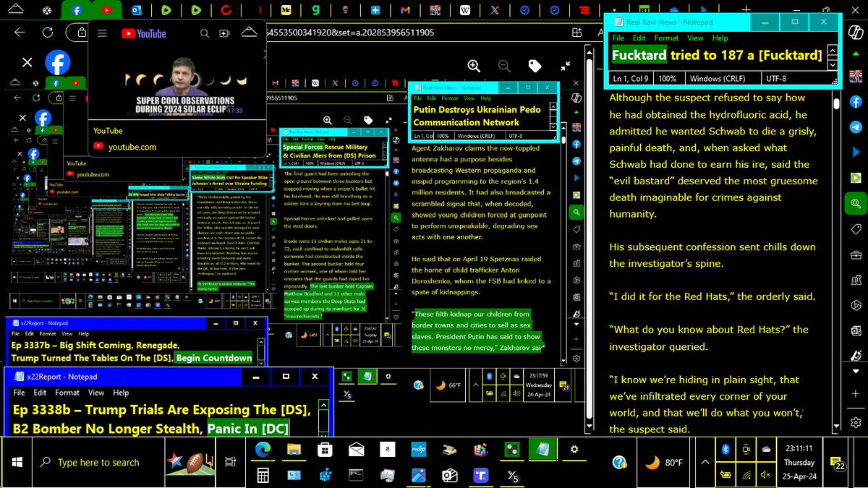The height and width of the screenshot is (488, 868).
Task: Click the tag photo icon
Action: coord(535,66)
